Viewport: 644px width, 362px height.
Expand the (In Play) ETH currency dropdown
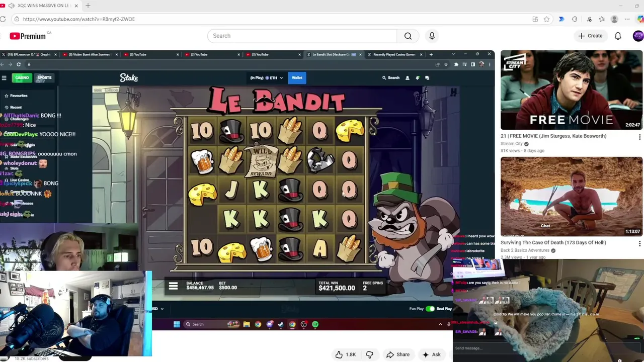tap(267, 78)
